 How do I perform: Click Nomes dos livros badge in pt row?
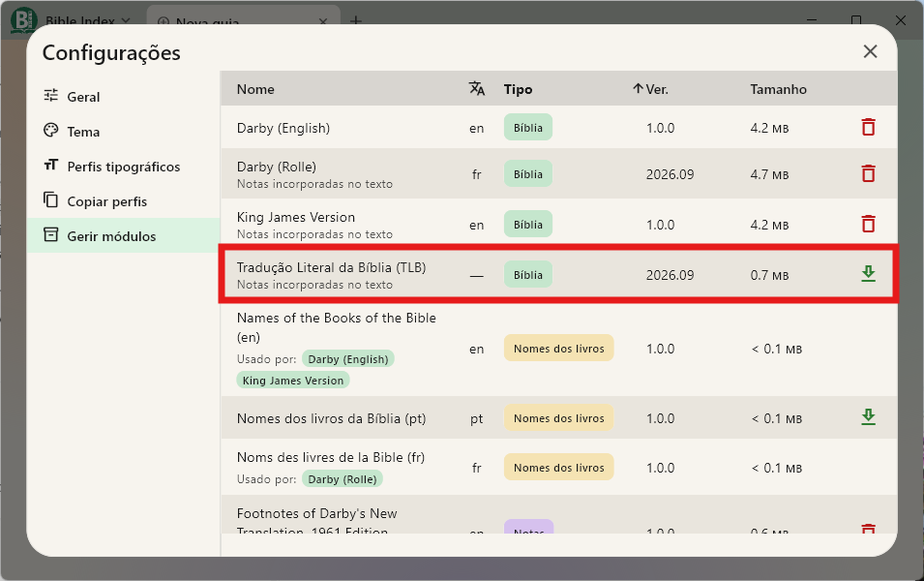558,418
